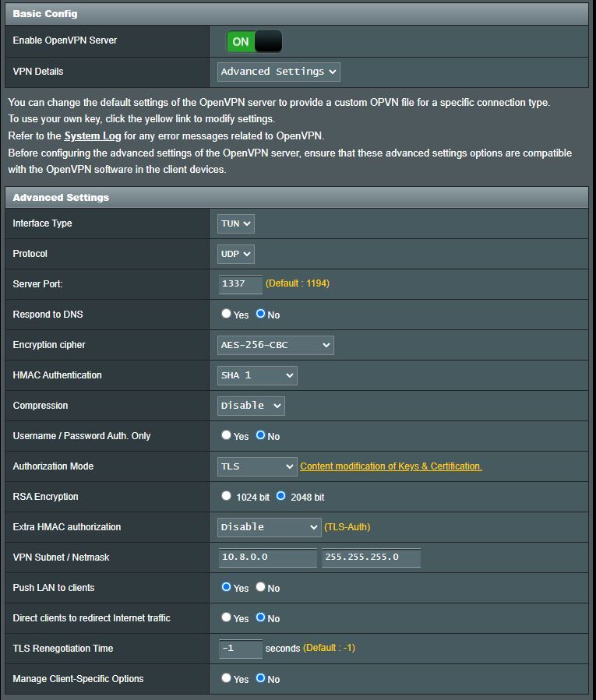The height and width of the screenshot is (700, 596).
Task: Open the Interface Type TUN dropdown
Action: click(235, 223)
